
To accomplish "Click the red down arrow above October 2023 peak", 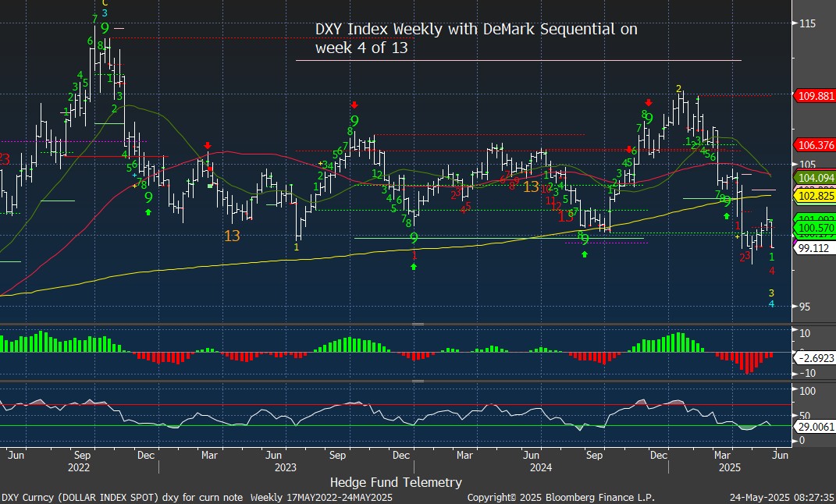I will [x=354, y=105].
